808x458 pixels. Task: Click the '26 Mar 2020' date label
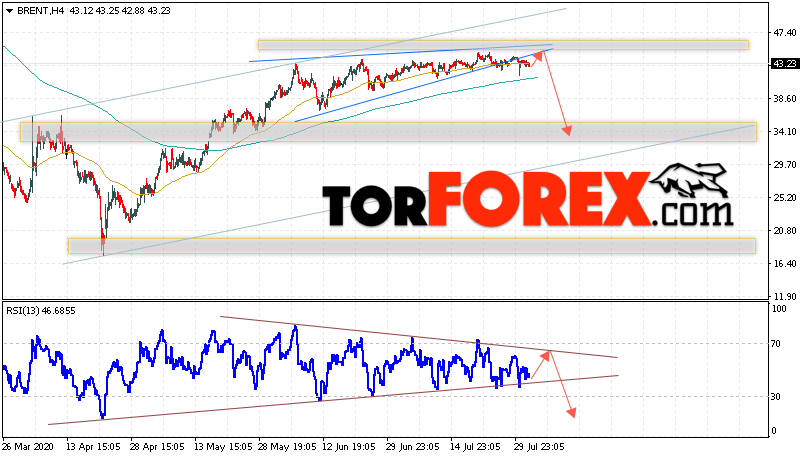coord(26,447)
